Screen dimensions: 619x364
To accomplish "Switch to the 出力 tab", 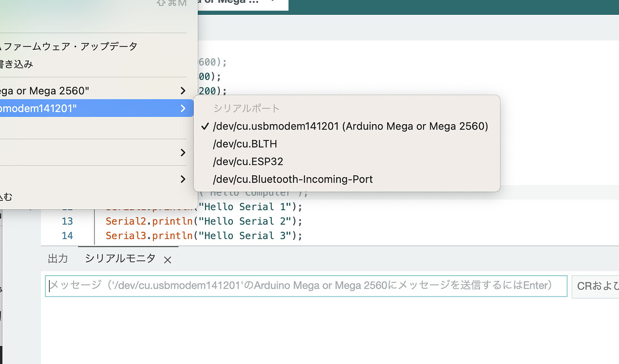I will point(58,259).
